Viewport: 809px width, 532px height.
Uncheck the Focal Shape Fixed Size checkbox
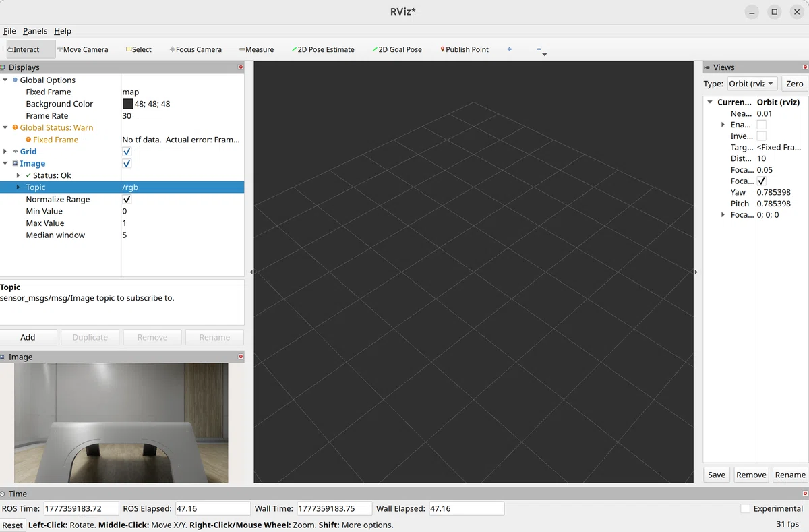click(761, 181)
